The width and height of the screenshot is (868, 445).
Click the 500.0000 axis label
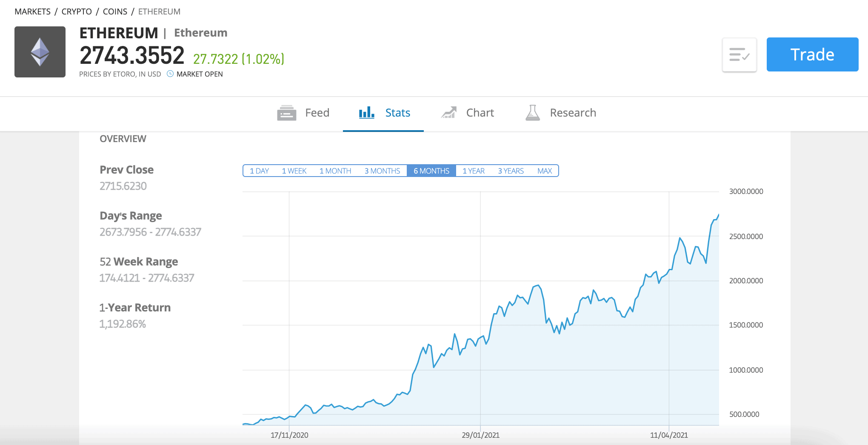[744, 414]
